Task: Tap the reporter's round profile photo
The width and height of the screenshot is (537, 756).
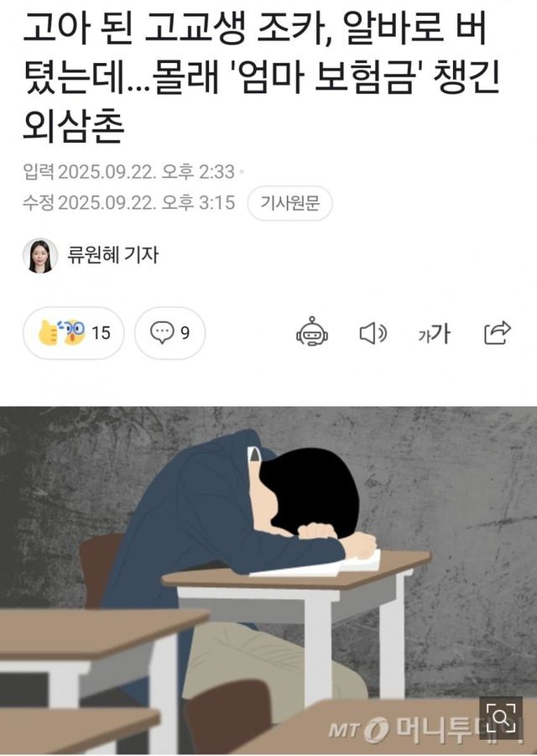Action: pos(40,255)
